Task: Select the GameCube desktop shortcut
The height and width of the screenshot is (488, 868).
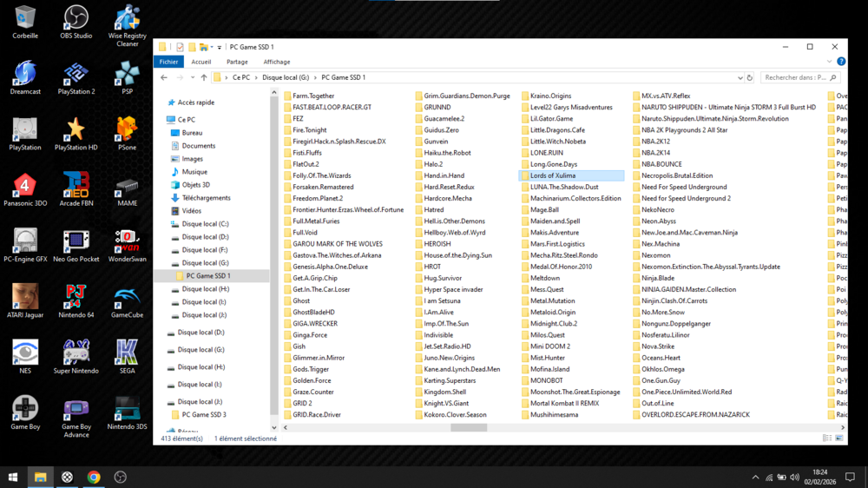Action: [127, 301]
